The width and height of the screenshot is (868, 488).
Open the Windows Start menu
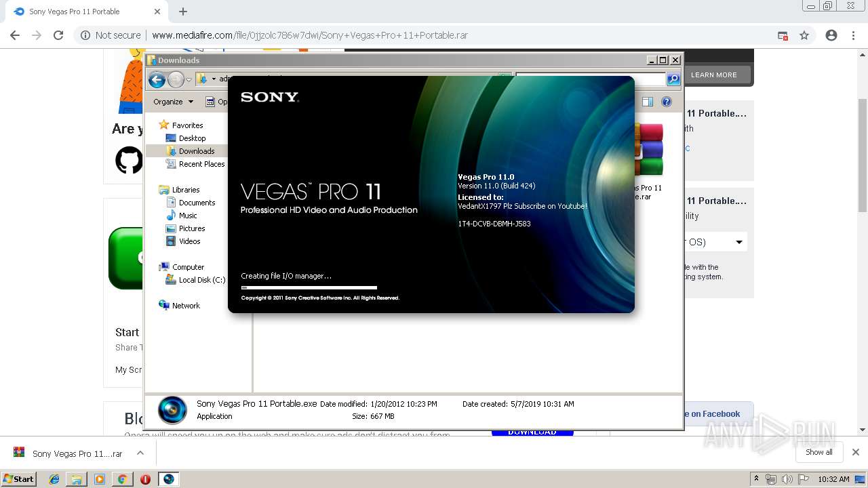pos(18,479)
